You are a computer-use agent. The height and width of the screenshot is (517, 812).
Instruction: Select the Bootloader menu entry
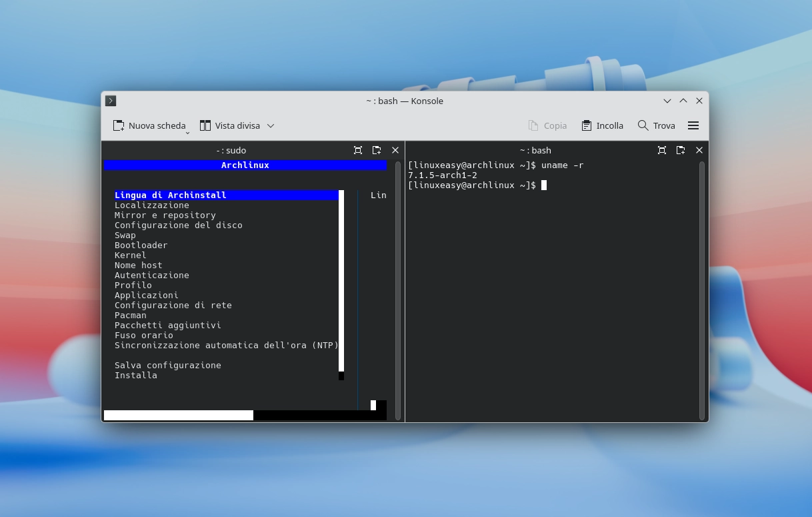[x=141, y=245]
